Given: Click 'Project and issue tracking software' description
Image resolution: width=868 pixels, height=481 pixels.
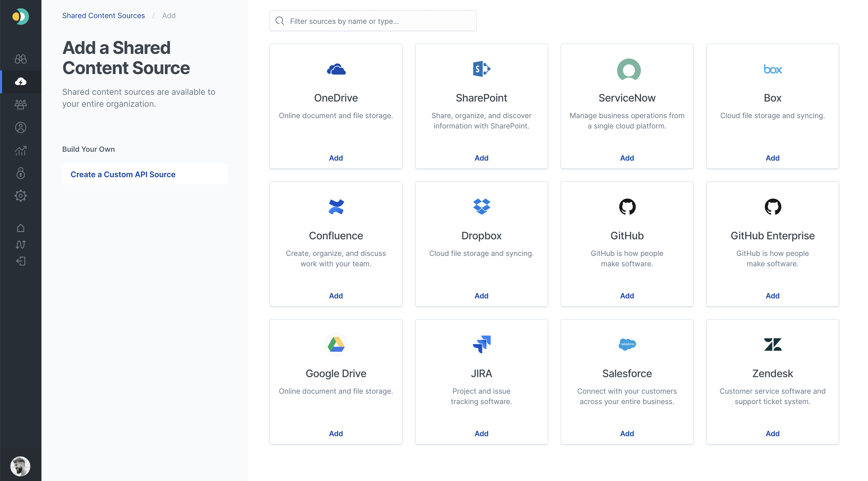Looking at the screenshot, I should (481, 396).
